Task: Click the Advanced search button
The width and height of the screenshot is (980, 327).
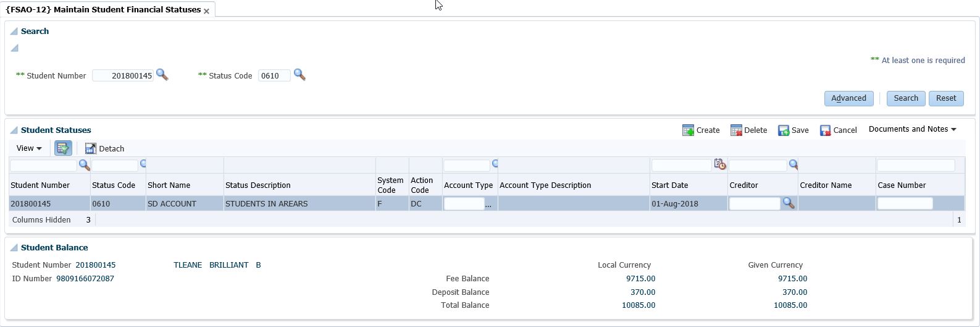Action: pyautogui.click(x=848, y=98)
